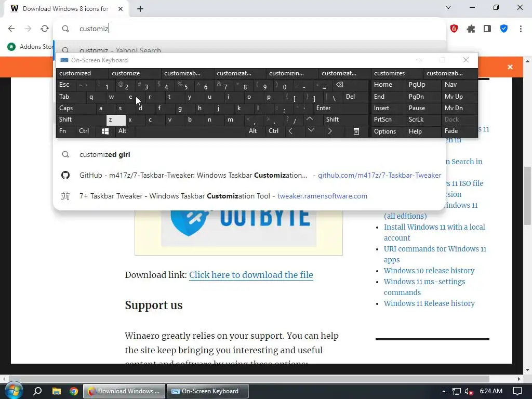Image resolution: width=532 pixels, height=399 pixels.
Task: Dismiss the orange banner with X
Action: point(510,67)
